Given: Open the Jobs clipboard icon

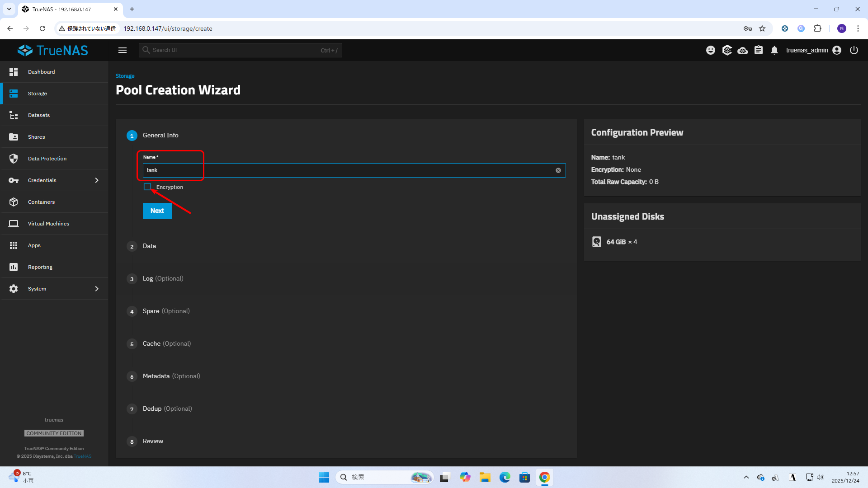Looking at the screenshot, I should click(759, 50).
